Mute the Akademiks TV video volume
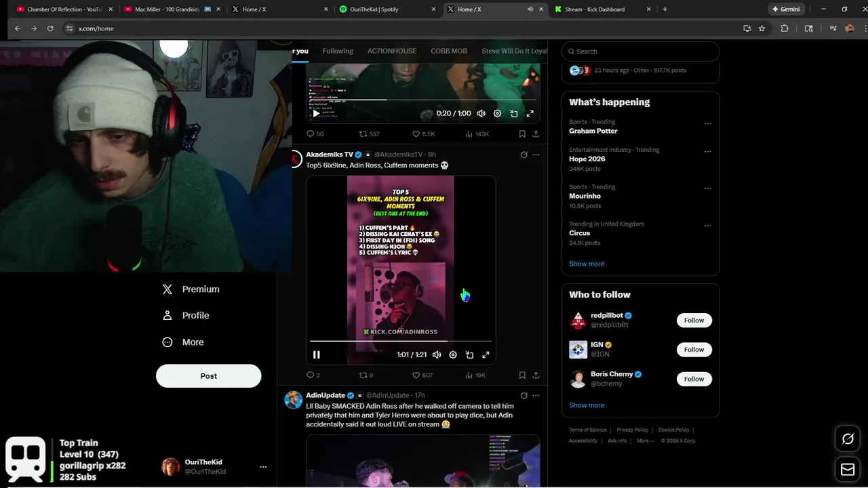 pyautogui.click(x=437, y=354)
